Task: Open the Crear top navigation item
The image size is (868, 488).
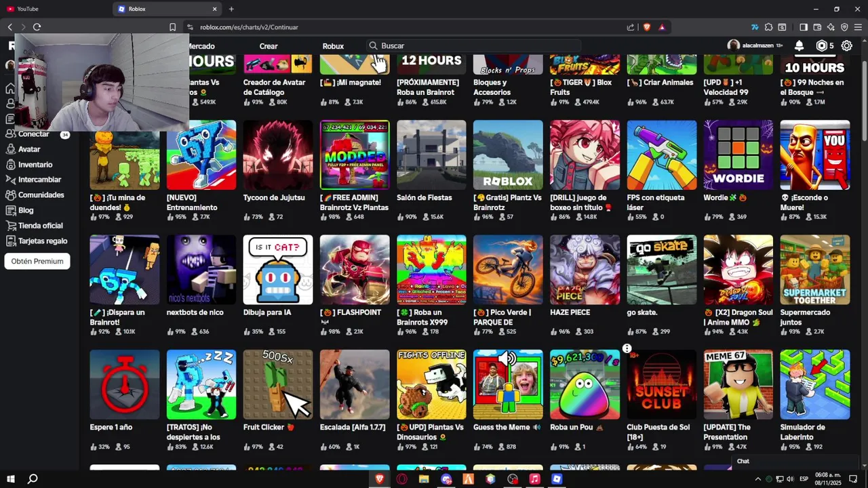Action: (x=269, y=46)
